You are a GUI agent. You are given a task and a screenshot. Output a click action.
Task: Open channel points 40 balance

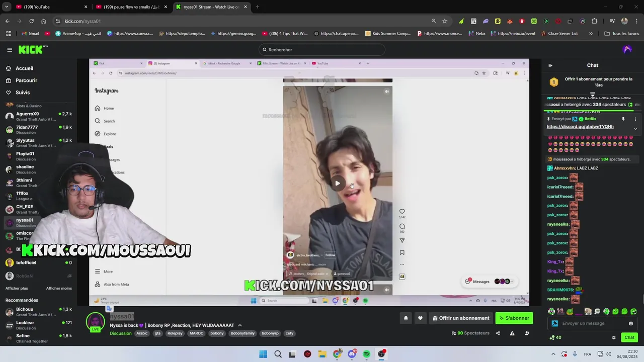[x=555, y=337]
